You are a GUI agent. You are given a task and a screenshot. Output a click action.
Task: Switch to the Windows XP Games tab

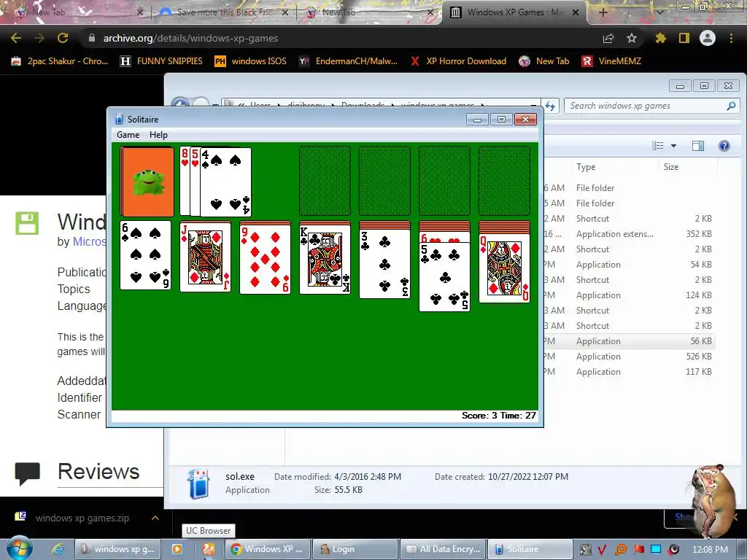[514, 12]
